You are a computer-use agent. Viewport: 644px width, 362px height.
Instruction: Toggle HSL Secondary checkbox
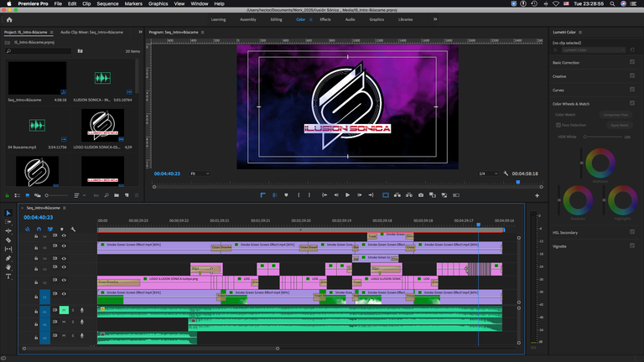(x=632, y=232)
